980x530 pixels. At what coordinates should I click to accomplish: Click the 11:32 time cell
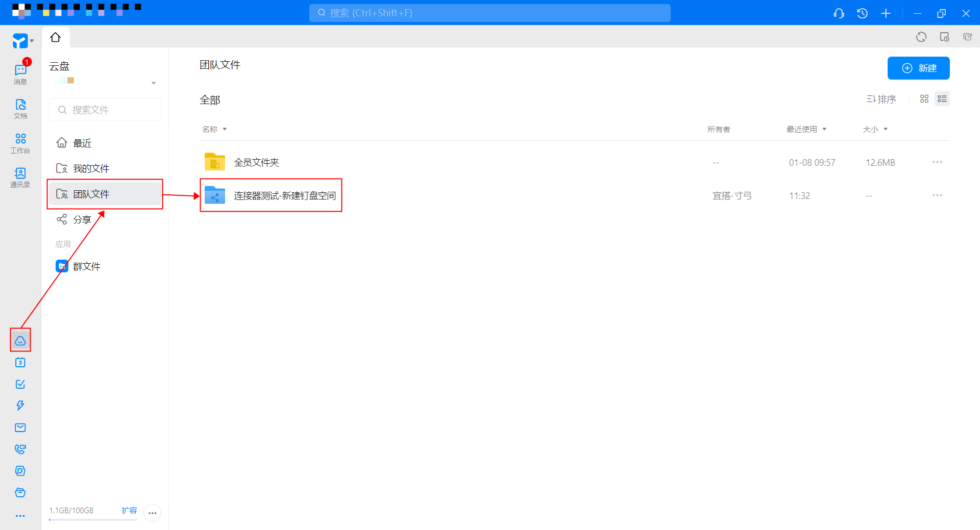[x=799, y=195]
